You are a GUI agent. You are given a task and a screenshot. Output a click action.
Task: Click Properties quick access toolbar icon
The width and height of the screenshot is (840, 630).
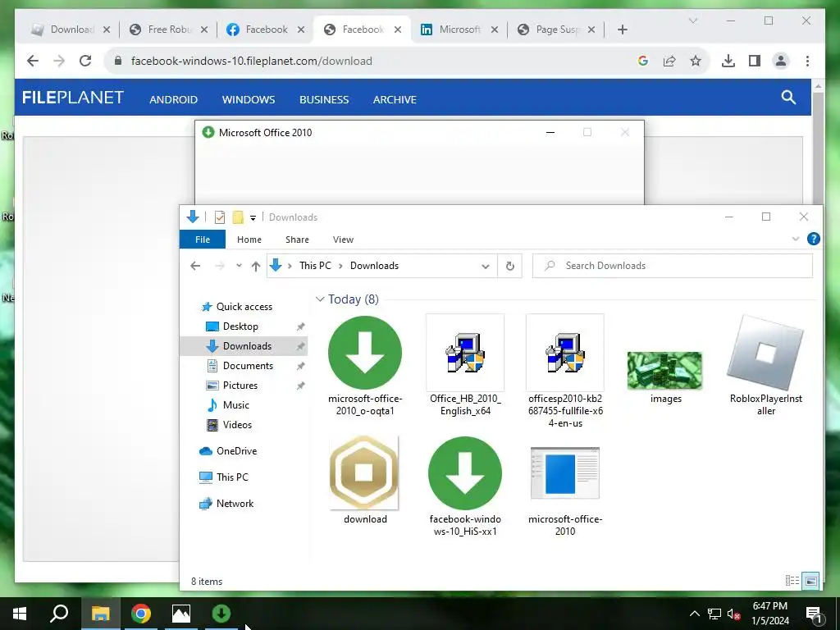tap(220, 217)
